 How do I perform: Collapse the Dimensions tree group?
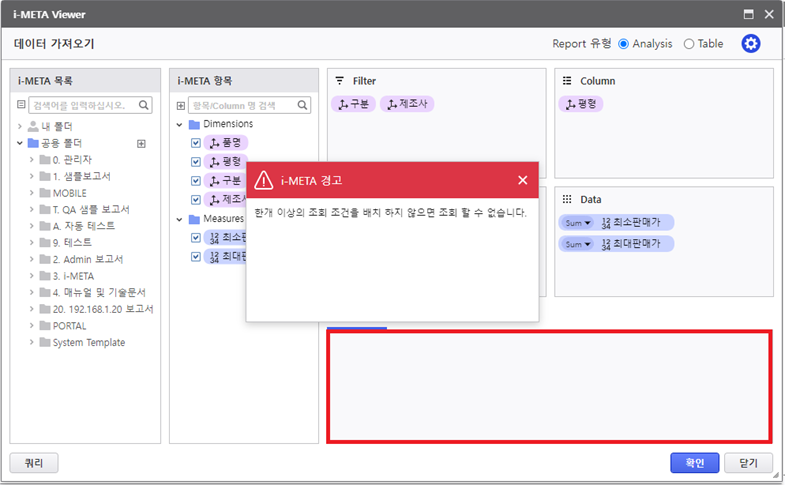click(x=180, y=125)
